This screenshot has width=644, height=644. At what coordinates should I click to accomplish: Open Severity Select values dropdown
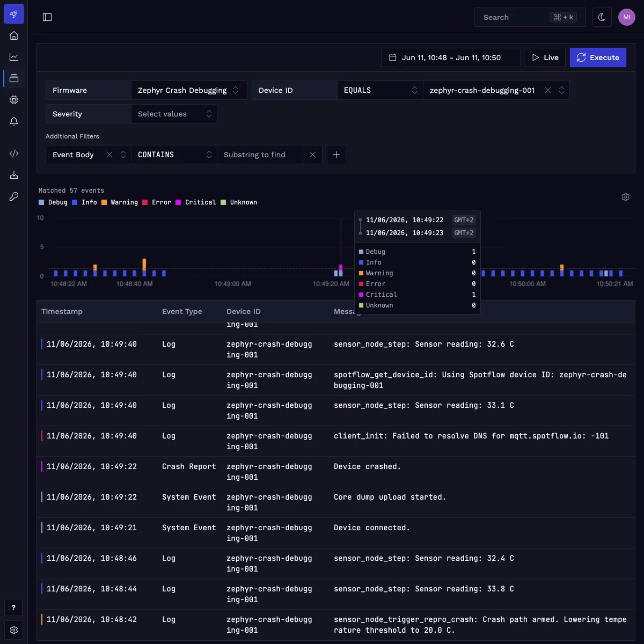pyautogui.click(x=174, y=114)
